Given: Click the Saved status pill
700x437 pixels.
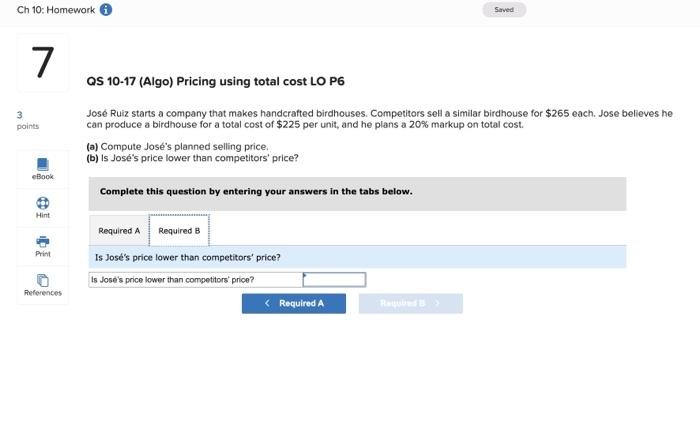Looking at the screenshot, I should point(504,10).
